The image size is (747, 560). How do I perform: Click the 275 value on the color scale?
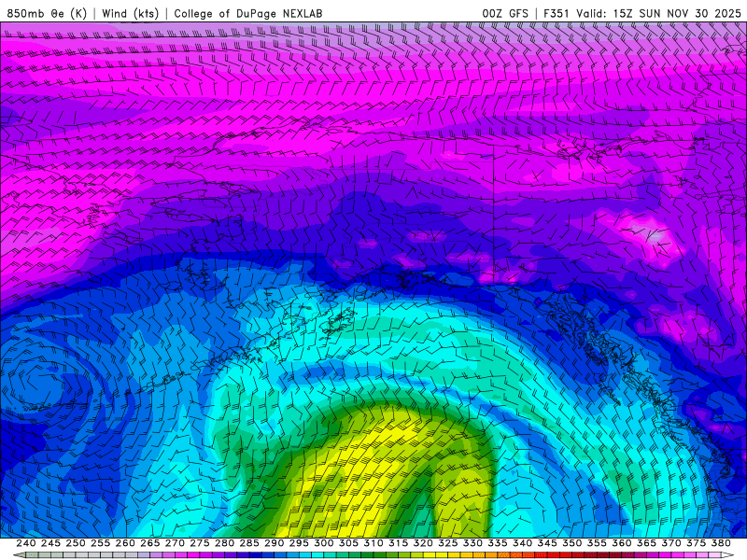click(200, 543)
